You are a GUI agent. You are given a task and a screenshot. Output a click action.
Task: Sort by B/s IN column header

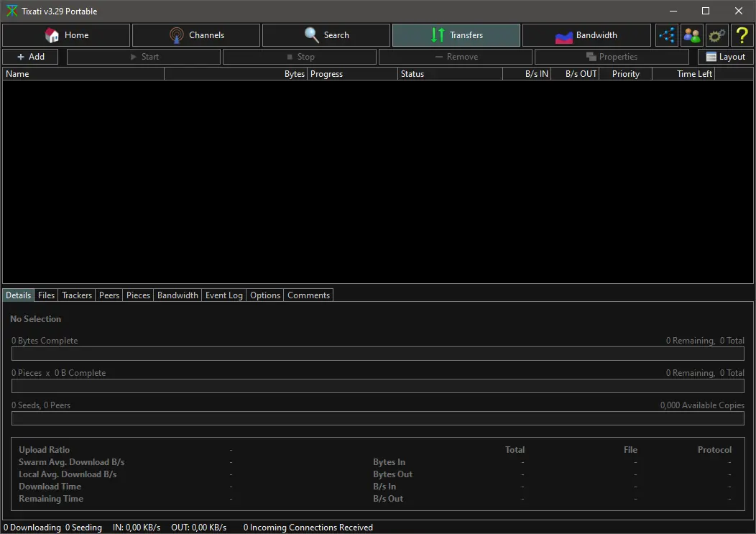click(x=527, y=74)
